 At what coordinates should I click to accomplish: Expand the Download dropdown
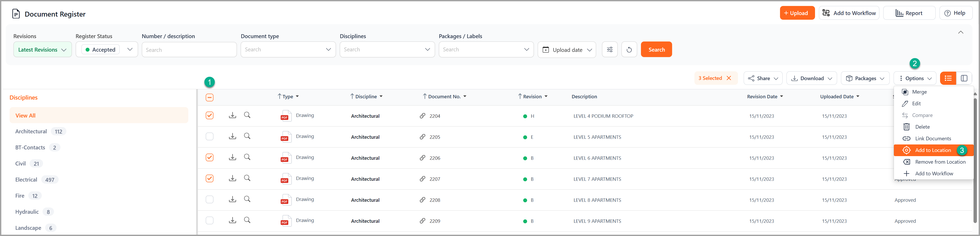pyautogui.click(x=811, y=78)
